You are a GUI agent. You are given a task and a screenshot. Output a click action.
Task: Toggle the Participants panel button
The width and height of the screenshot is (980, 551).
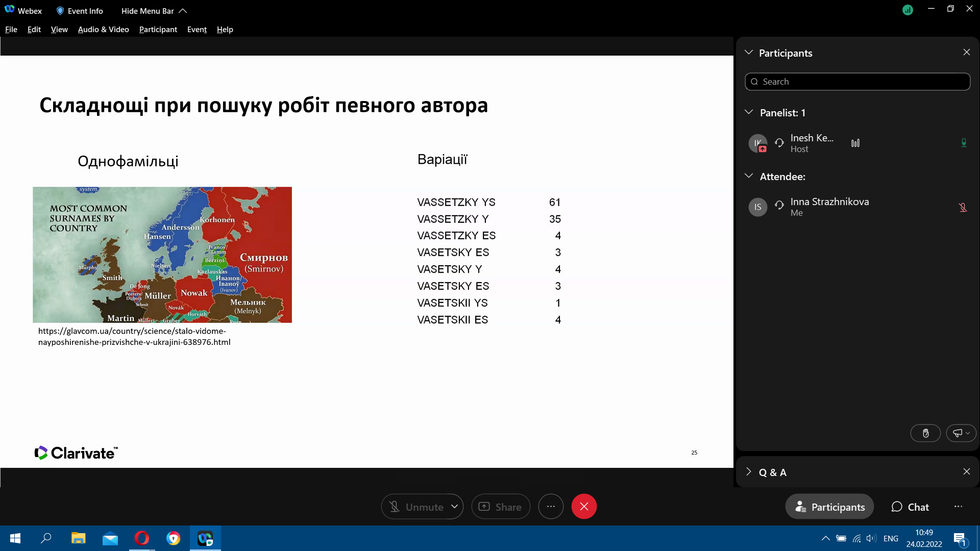[829, 507]
